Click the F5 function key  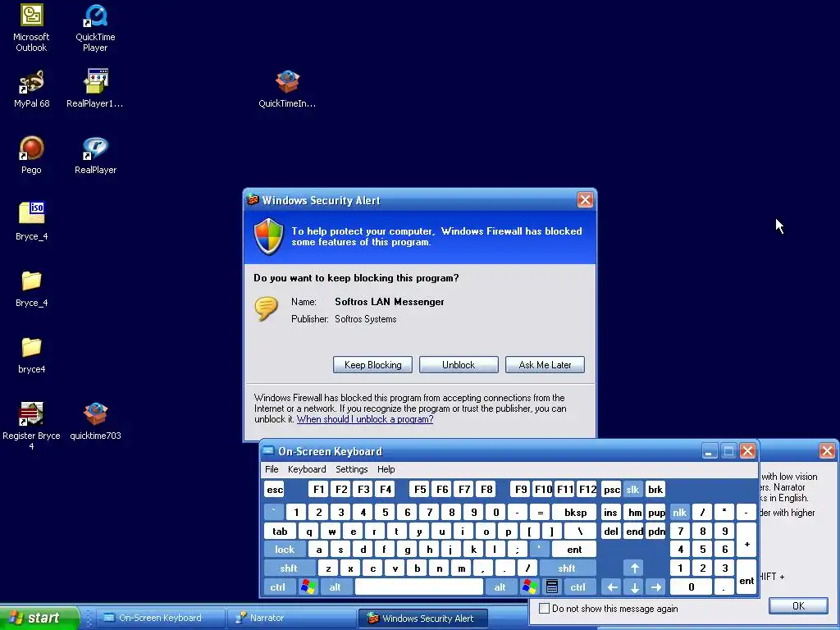tap(420, 490)
